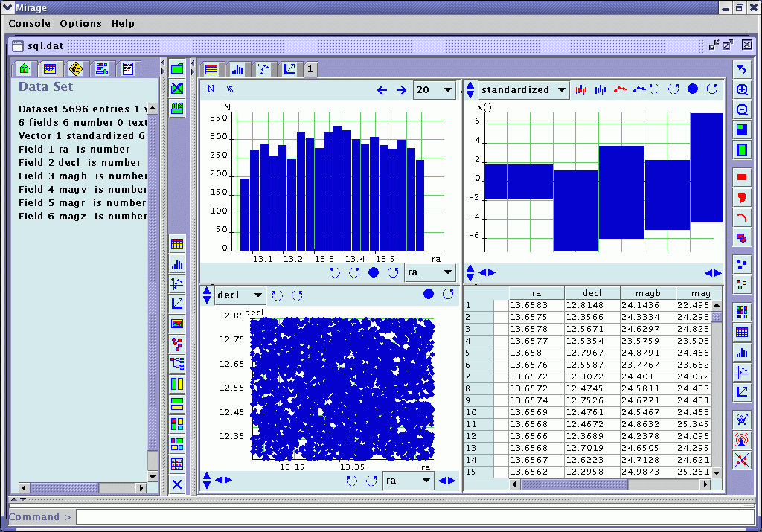Toggle the filled circle marker in scatter plot header
The height and width of the screenshot is (532, 762).
coord(429,295)
